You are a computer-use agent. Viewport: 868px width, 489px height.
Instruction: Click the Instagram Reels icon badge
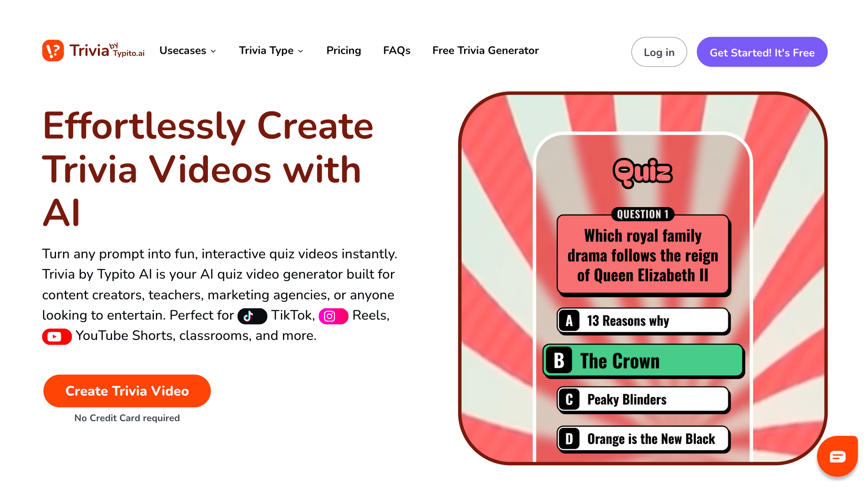(x=333, y=316)
